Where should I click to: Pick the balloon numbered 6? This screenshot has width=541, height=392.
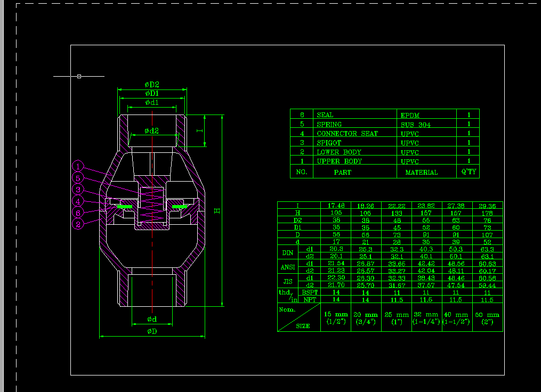click(x=78, y=213)
